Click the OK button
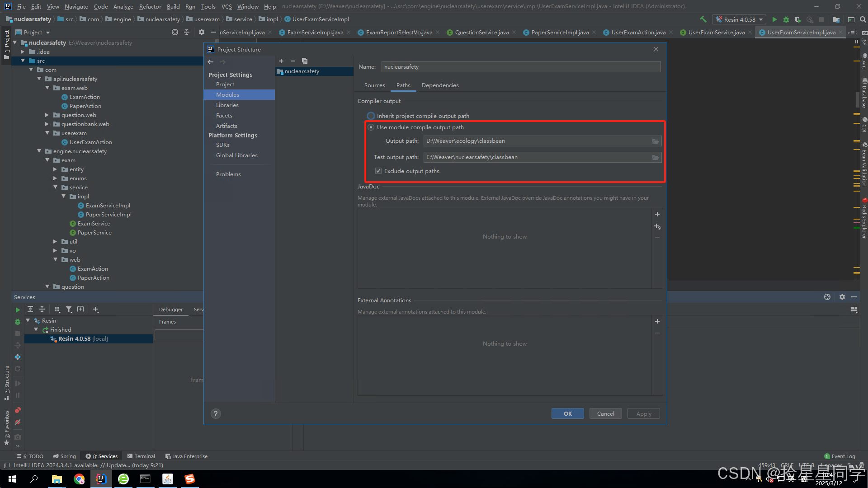The height and width of the screenshot is (488, 868). coord(567,413)
